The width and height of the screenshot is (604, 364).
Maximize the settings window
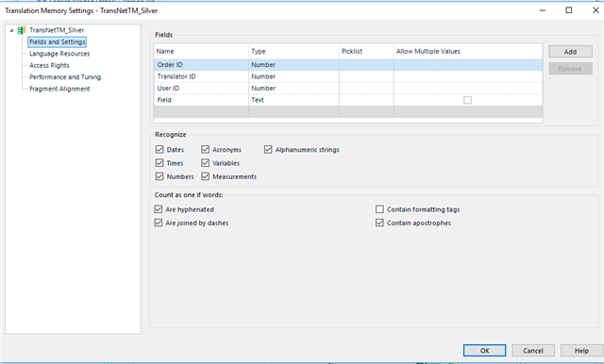(x=569, y=10)
